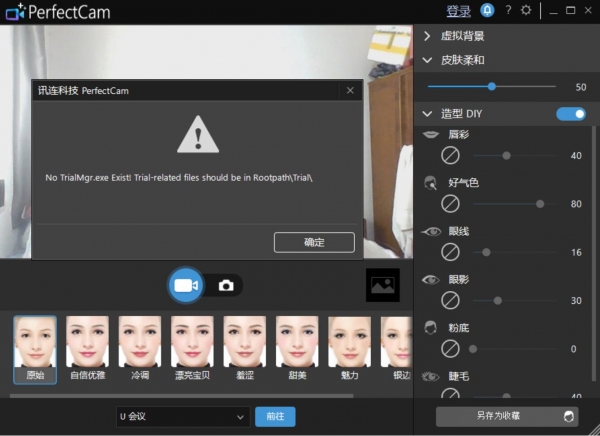This screenshot has width=600, height=436.
Task: Click the 睫毛 eyelash icon
Action: (x=431, y=377)
